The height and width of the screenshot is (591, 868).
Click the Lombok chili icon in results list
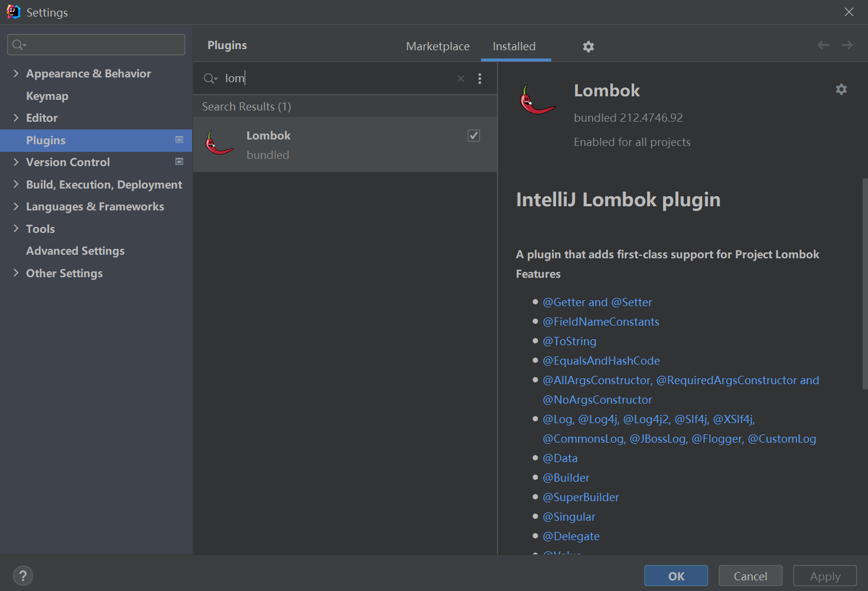[219, 144]
